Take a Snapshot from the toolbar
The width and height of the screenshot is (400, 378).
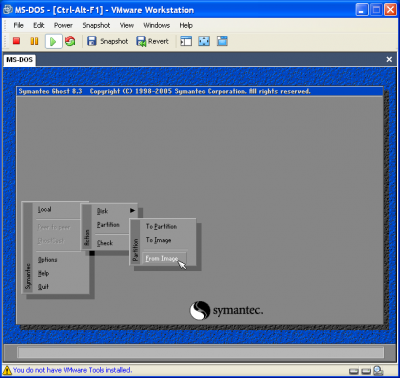pos(107,41)
